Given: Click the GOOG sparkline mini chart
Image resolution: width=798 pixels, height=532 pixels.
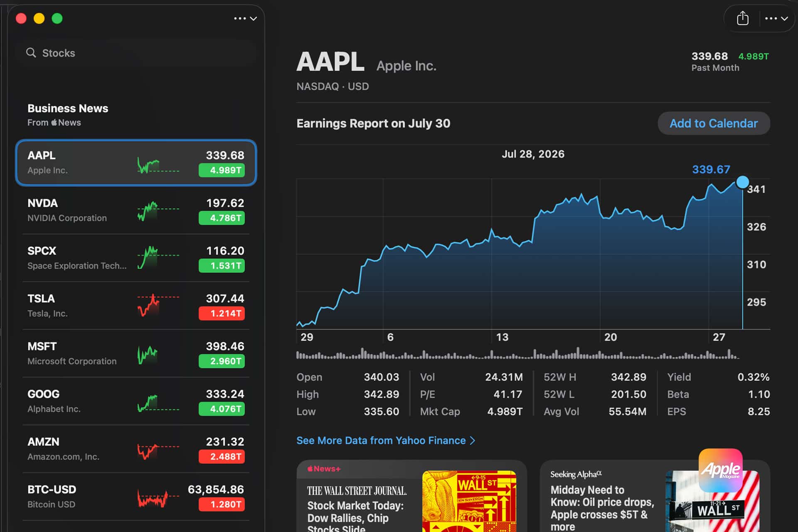Looking at the screenshot, I should pyautogui.click(x=158, y=403).
